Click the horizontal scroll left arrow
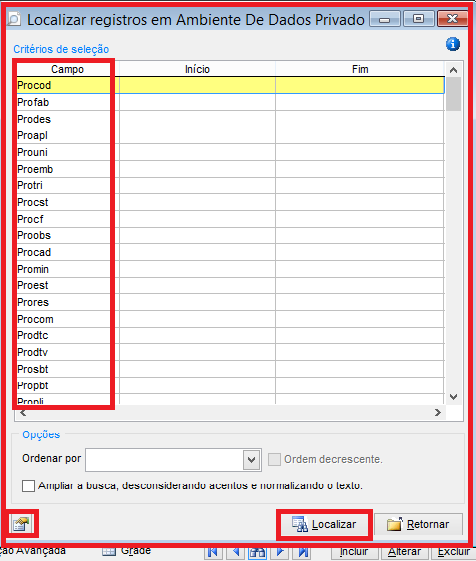 [x=23, y=413]
